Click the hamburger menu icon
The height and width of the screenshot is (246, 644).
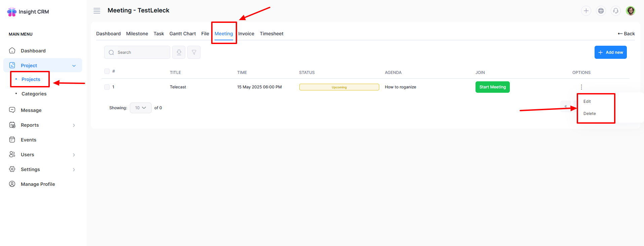pyautogui.click(x=97, y=11)
